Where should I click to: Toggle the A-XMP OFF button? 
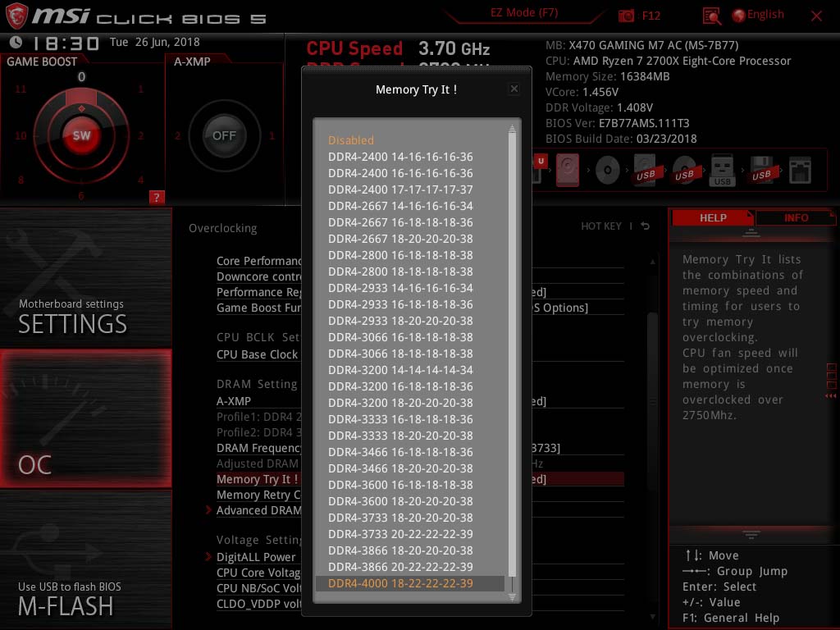[224, 135]
